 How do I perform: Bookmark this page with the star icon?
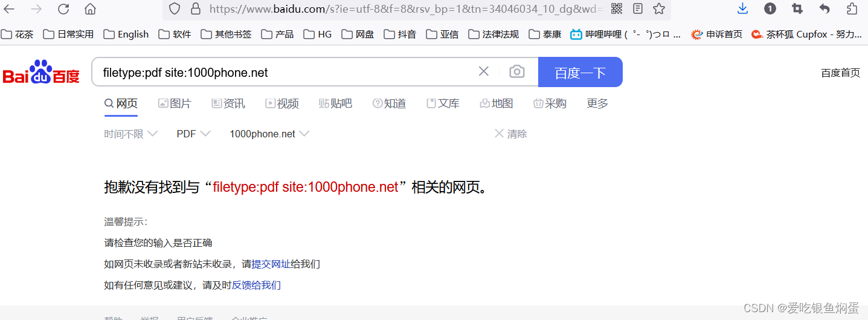point(659,8)
